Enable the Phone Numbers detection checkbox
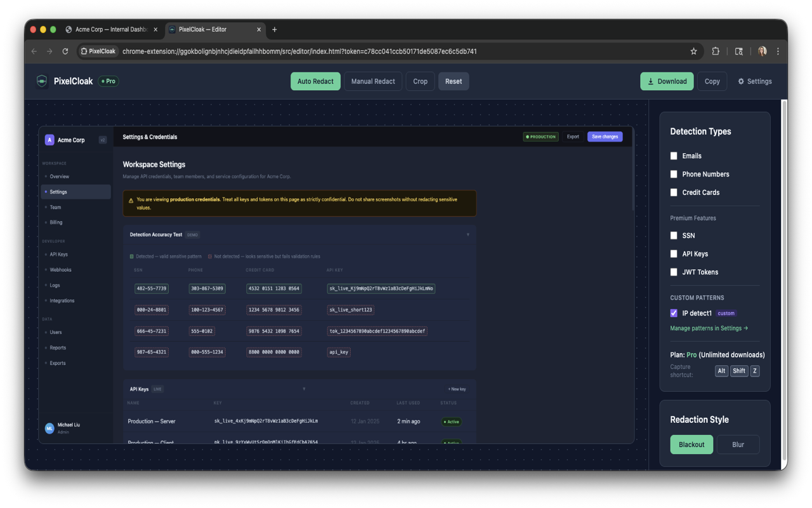Screen dimensions: 812x508 coord(674,174)
